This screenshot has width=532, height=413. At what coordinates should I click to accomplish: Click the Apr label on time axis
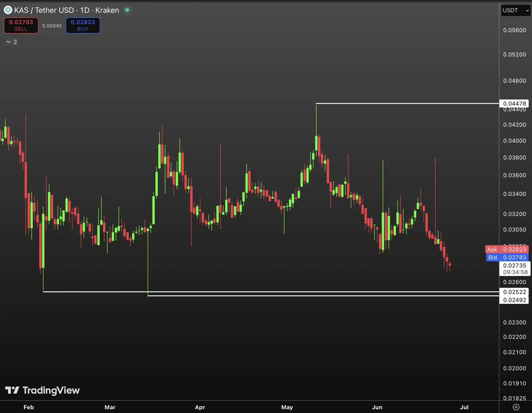[x=200, y=407]
